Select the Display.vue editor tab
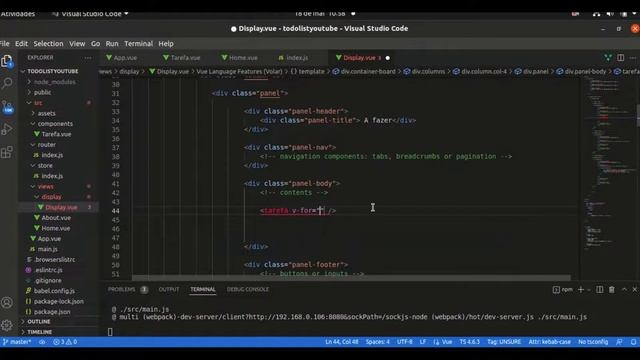 (x=359, y=58)
